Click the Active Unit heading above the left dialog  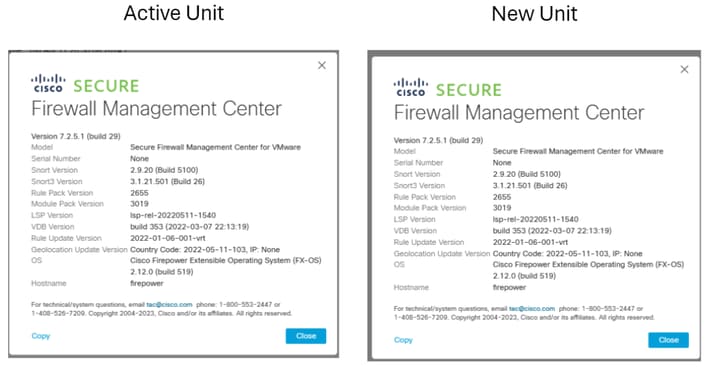point(174,13)
